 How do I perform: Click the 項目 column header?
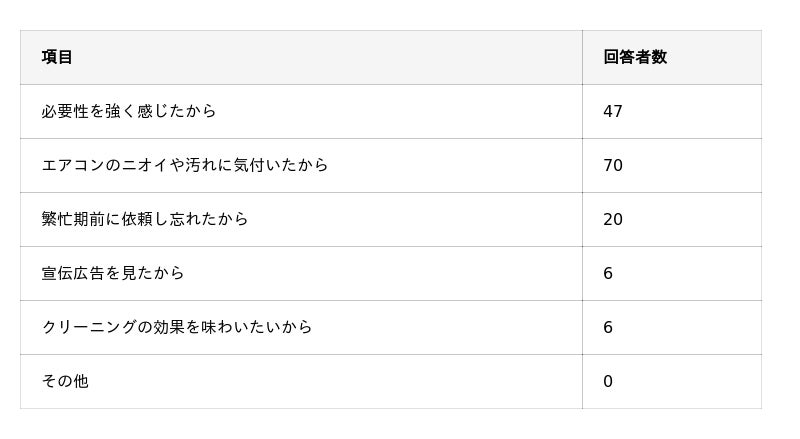[x=57, y=57]
